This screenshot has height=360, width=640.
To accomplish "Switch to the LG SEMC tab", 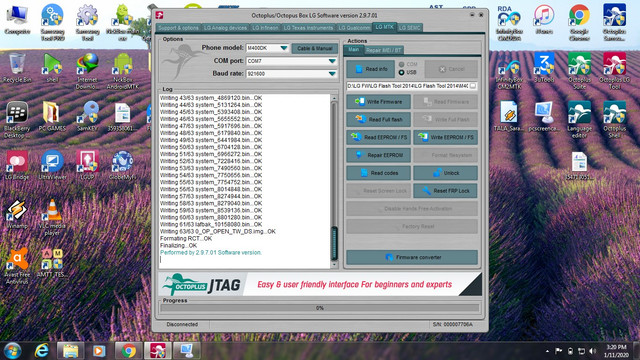I will tap(409, 28).
